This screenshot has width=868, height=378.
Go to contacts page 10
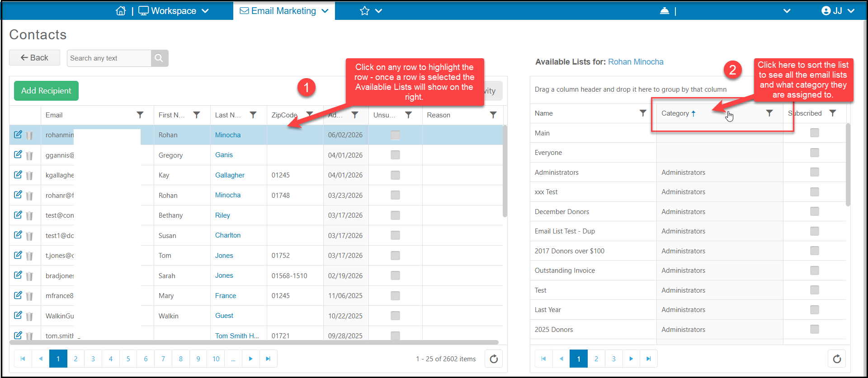pos(216,359)
